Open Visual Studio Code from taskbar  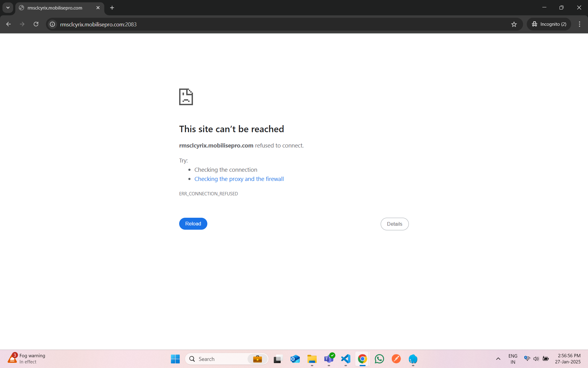pyautogui.click(x=345, y=359)
